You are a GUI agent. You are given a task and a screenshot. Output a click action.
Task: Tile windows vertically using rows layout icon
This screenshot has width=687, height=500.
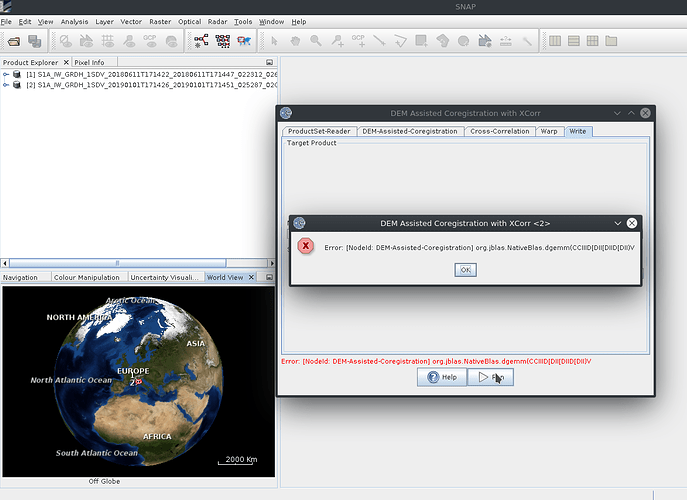[x=574, y=41]
